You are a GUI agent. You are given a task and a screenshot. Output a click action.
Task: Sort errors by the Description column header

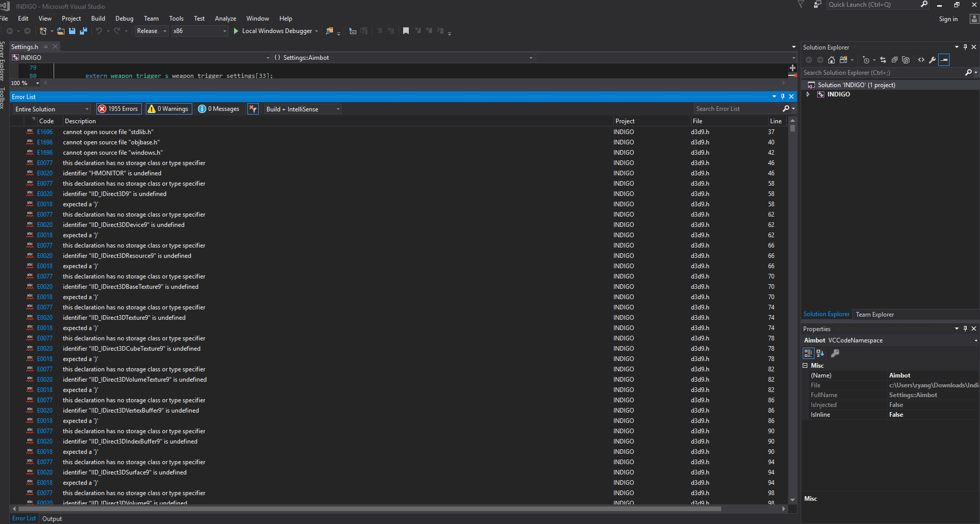338,121
